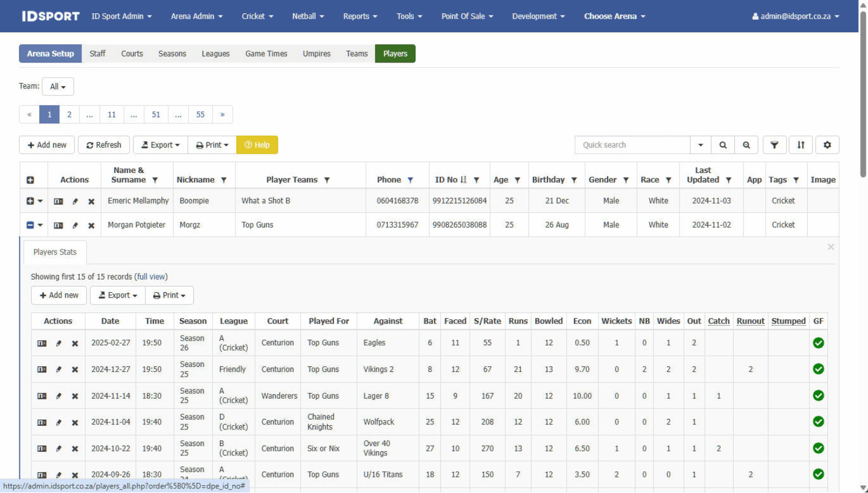Toggle expand all rows in header

[x=30, y=181]
